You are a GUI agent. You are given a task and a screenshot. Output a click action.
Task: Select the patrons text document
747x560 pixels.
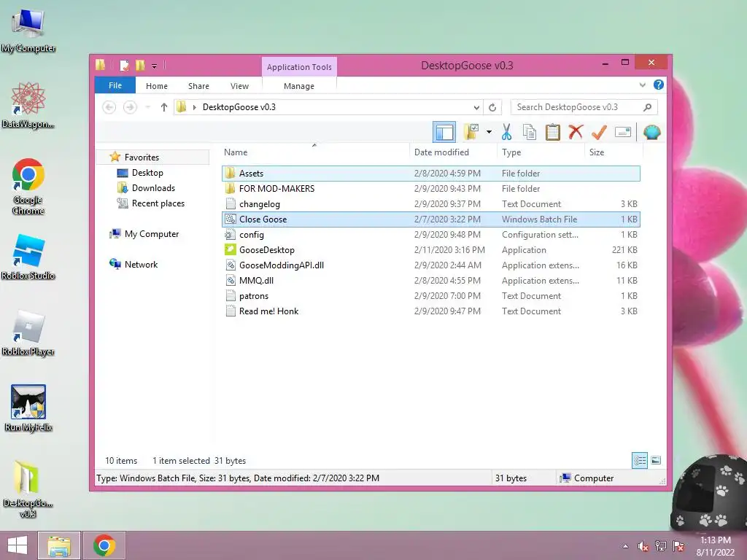(x=430, y=296)
